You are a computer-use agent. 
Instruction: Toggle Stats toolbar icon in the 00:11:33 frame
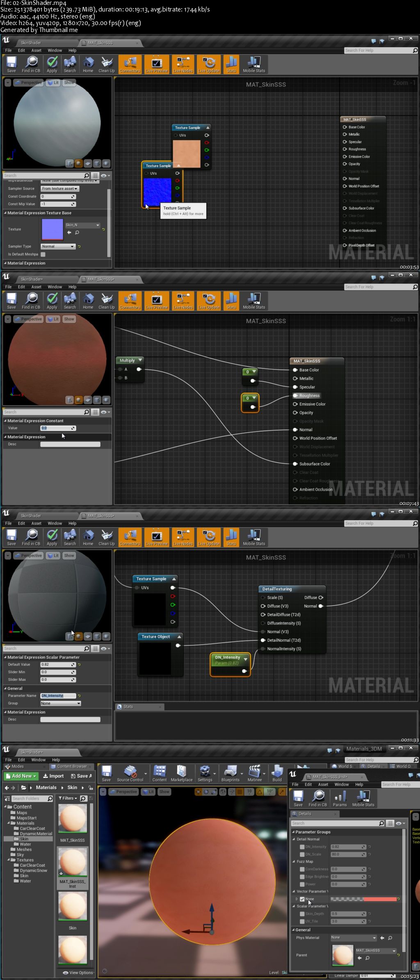coord(231,537)
